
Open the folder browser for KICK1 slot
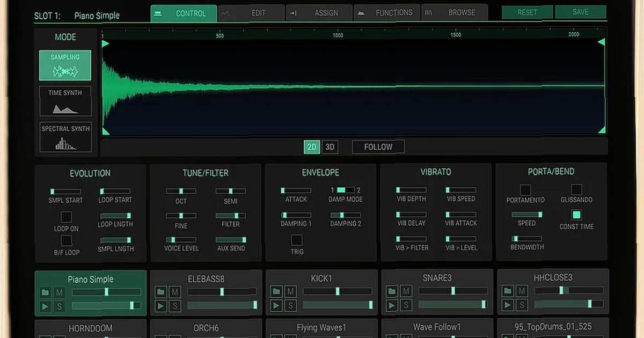277,292
